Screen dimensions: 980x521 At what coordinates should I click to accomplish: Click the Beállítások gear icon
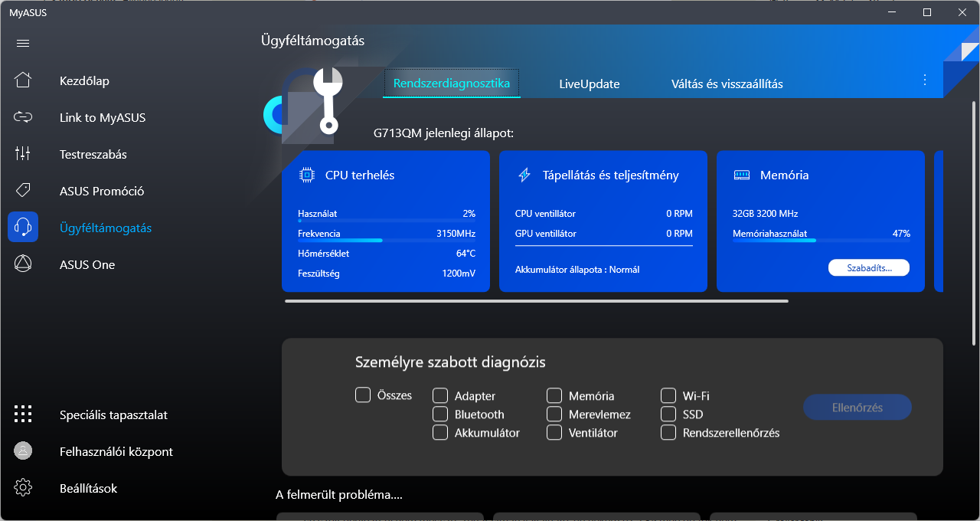click(23, 488)
